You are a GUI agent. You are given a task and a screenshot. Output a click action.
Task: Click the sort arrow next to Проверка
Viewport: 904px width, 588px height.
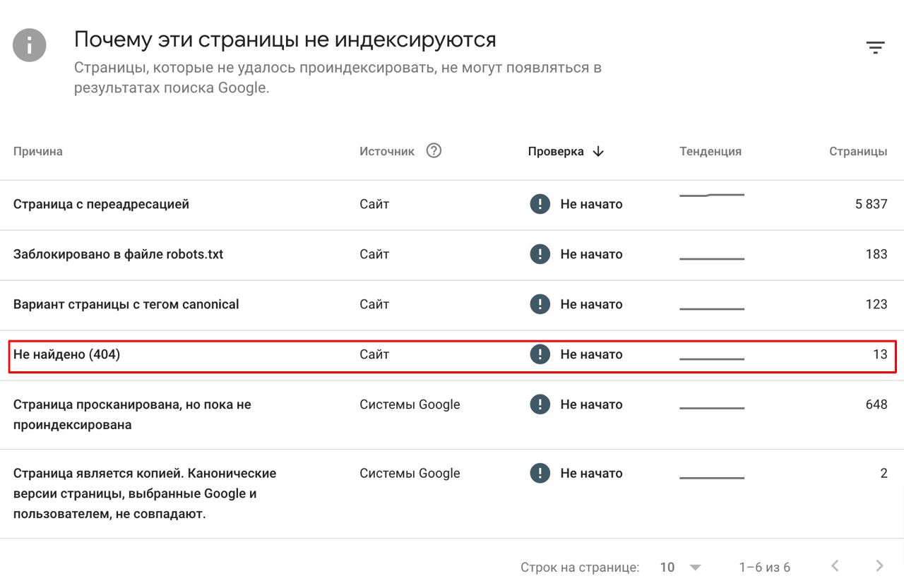pos(598,152)
